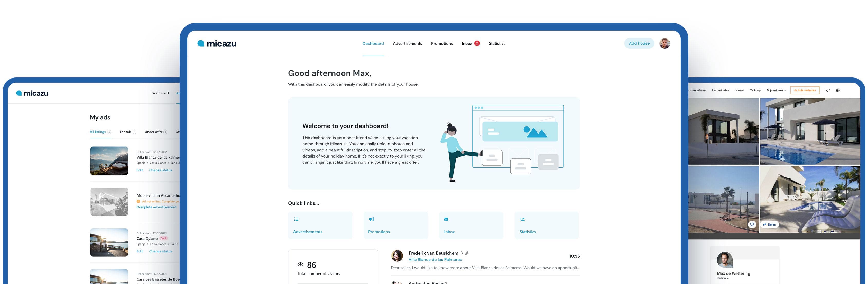Image resolution: width=868 pixels, height=284 pixels.
Task: Click the 10:35 message timestamp
Action: [575, 256]
